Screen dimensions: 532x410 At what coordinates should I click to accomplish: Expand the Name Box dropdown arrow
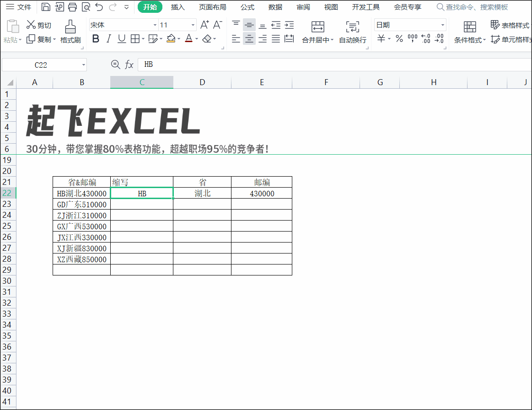pyautogui.click(x=83, y=65)
